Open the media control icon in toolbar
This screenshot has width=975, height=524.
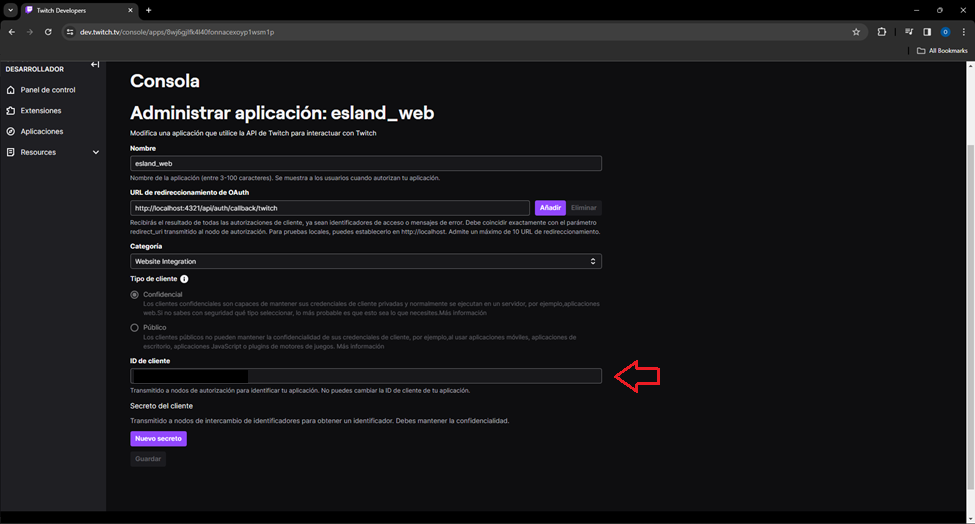909,32
